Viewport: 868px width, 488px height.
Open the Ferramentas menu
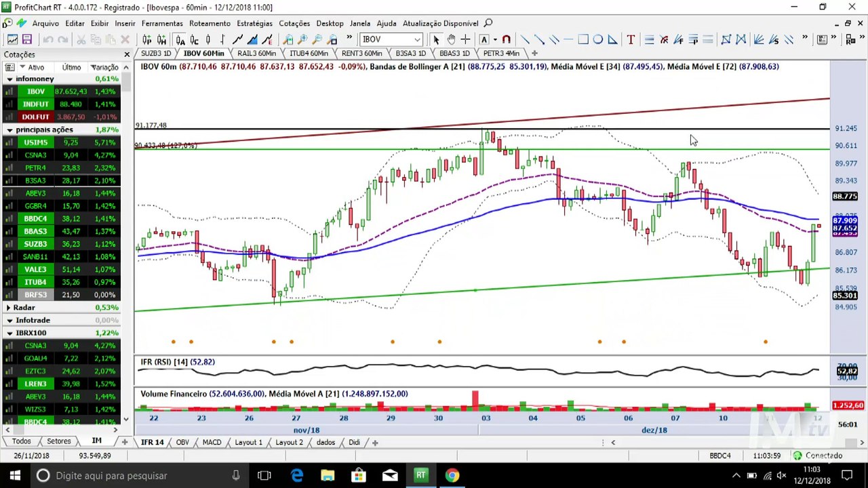coord(162,23)
